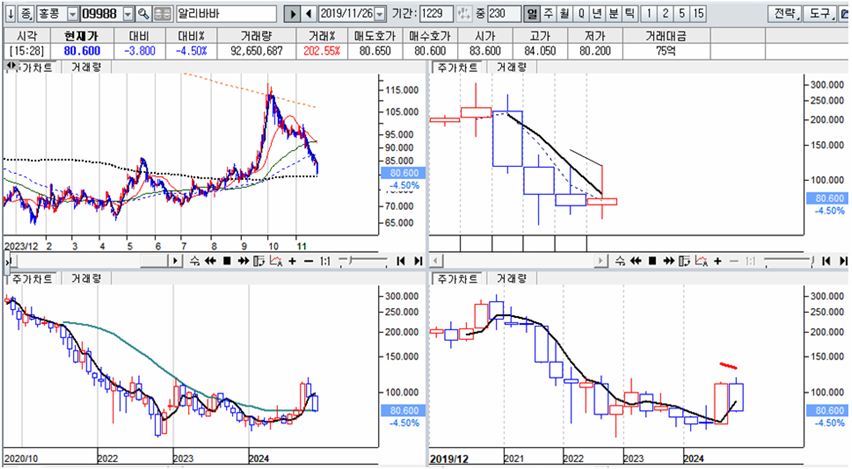This screenshot has width=852, height=469.
Task: Click the stock search magnifier icon
Action: coord(144,14)
